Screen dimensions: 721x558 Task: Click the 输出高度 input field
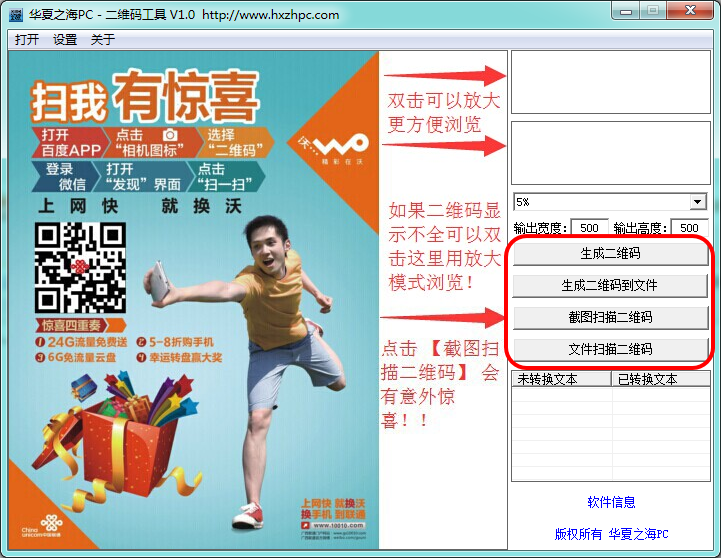click(690, 228)
